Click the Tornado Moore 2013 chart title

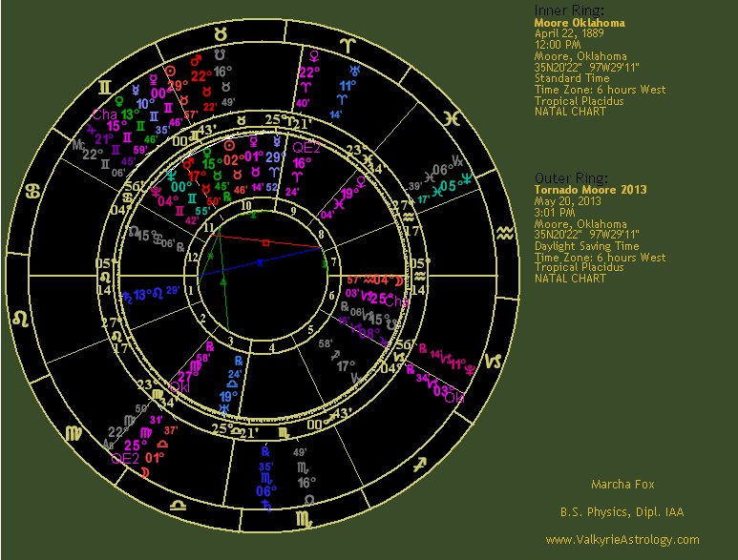[590, 190]
